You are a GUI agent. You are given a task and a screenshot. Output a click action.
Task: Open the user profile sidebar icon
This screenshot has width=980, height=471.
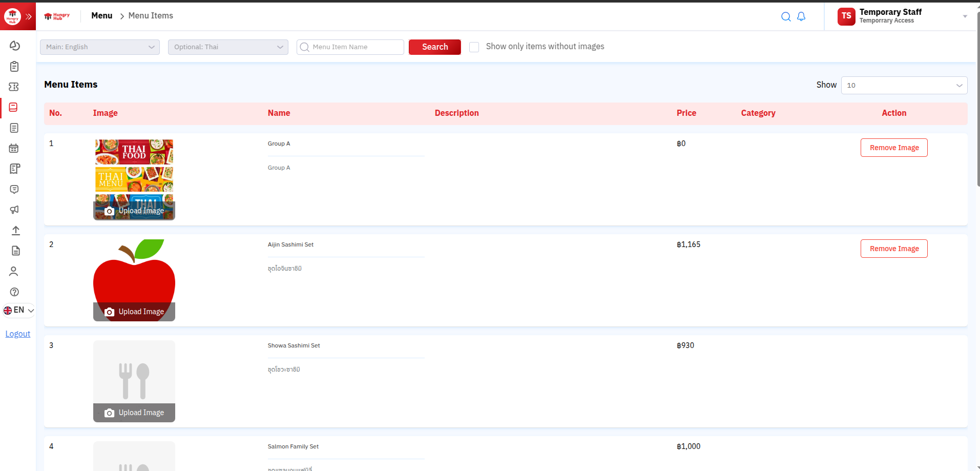14,271
